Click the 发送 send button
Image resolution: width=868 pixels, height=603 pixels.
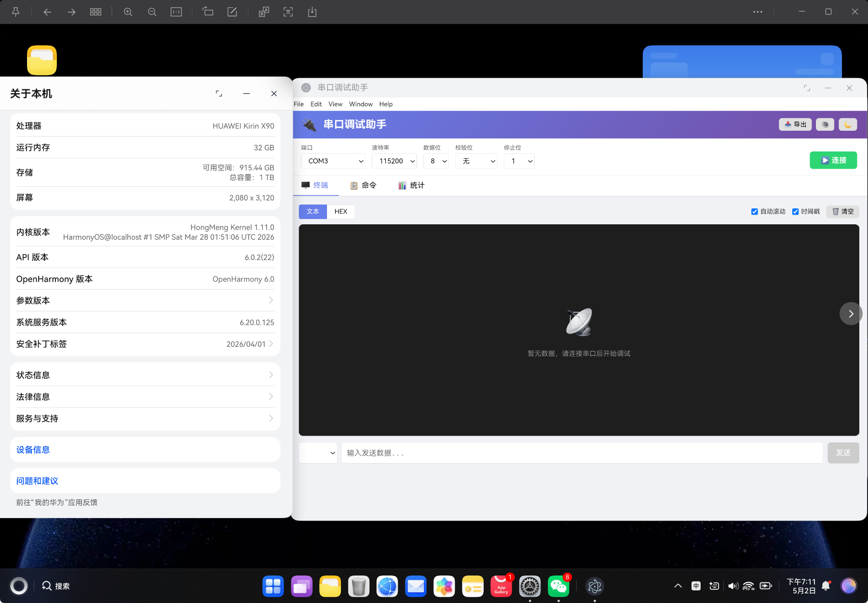point(843,453)
